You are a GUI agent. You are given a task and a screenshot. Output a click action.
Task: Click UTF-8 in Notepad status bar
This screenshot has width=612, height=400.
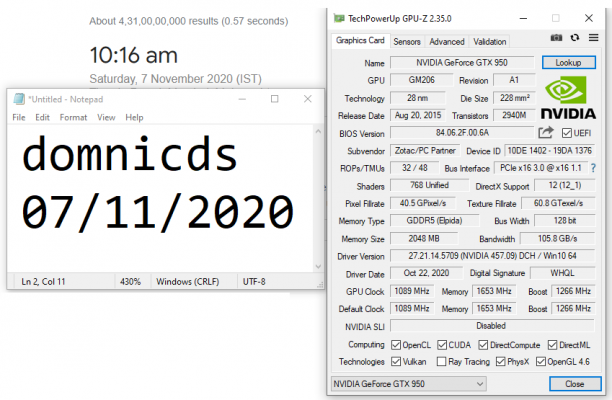coord(254,282)
